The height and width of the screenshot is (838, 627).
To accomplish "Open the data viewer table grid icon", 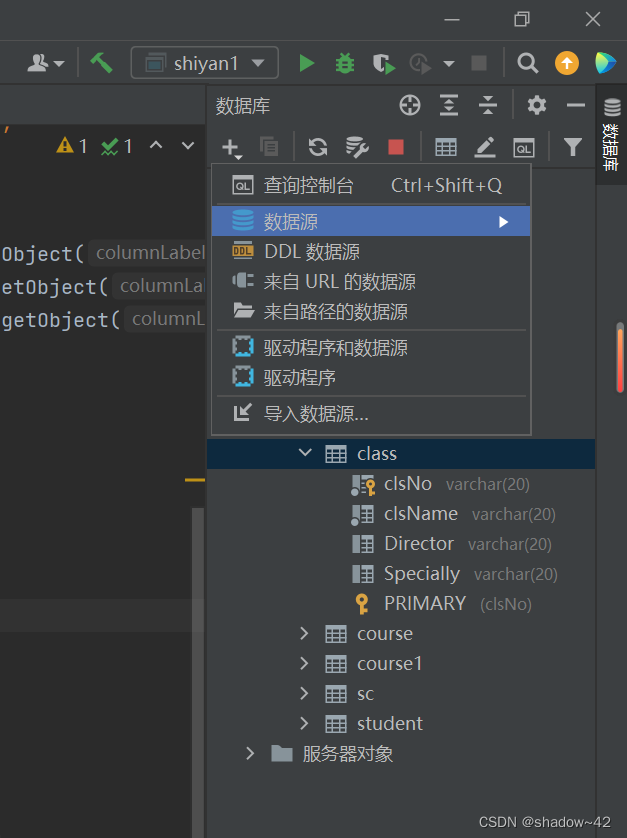I will pos(446,147).
